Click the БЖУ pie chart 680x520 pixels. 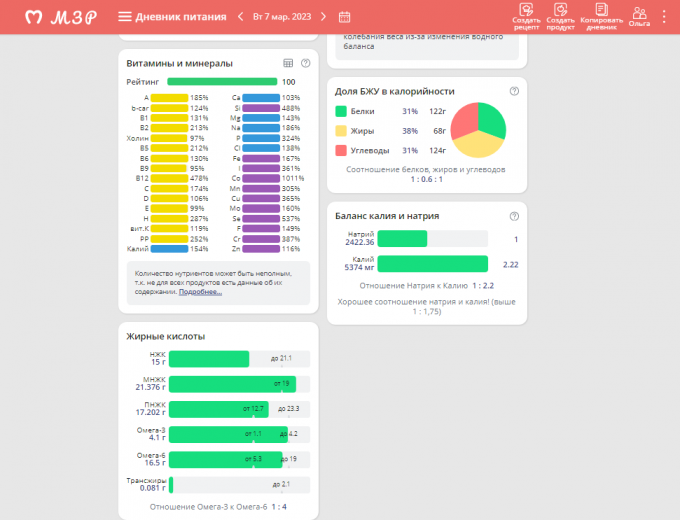point(478,131)
